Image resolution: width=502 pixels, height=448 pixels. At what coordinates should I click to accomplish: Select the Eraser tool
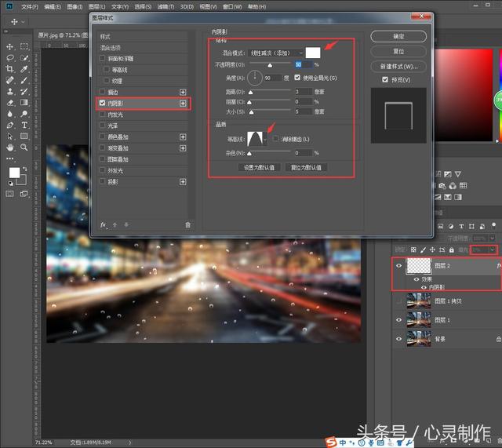(x=10, y=103)
